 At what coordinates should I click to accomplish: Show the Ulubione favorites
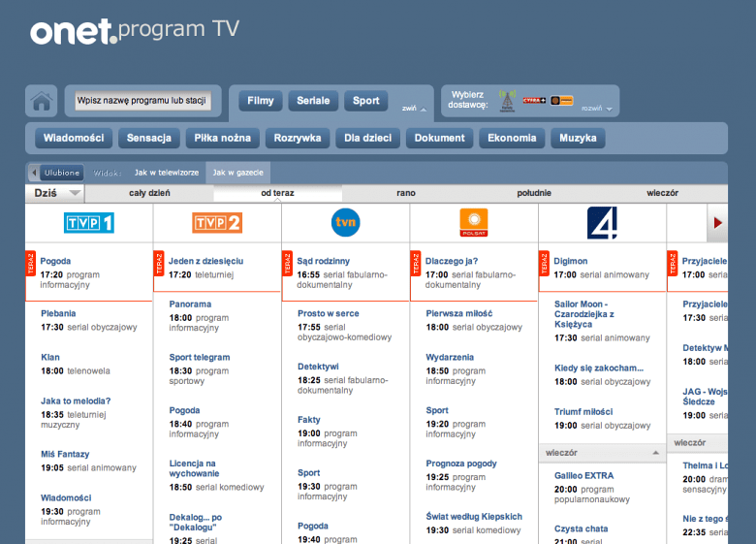62,173
